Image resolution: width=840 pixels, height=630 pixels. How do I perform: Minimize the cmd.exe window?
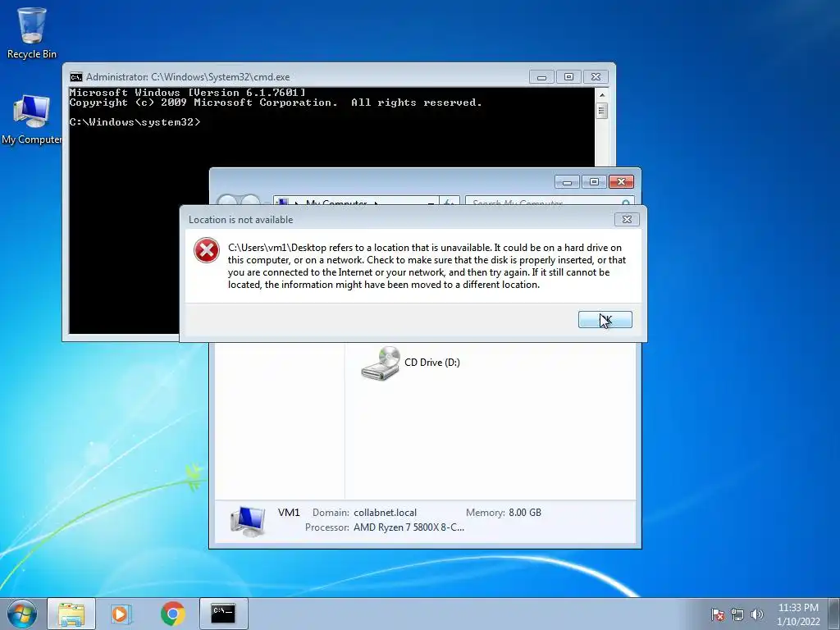click(541, 77)
